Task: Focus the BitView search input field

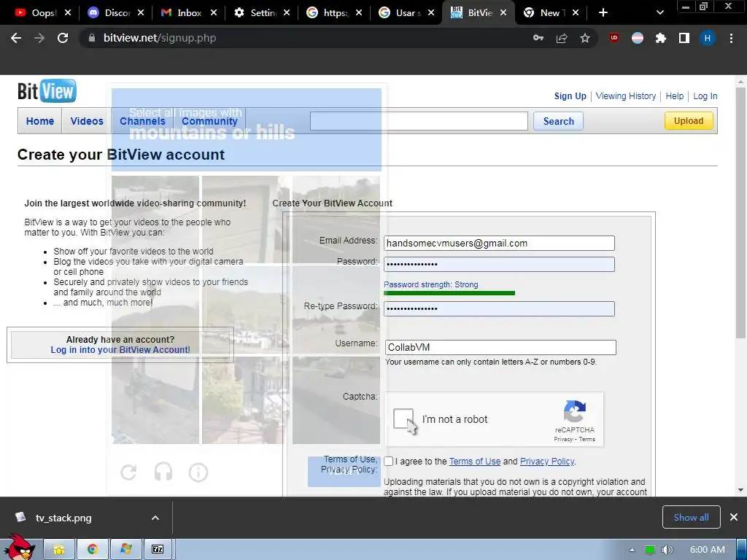Action: coord(419,121)
